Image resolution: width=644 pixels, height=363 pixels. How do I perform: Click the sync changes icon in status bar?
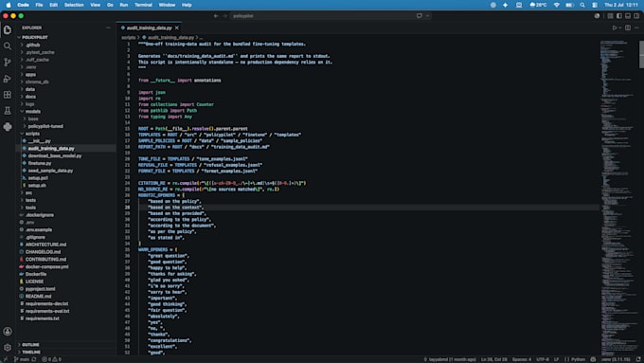click(x=34, y=359)
